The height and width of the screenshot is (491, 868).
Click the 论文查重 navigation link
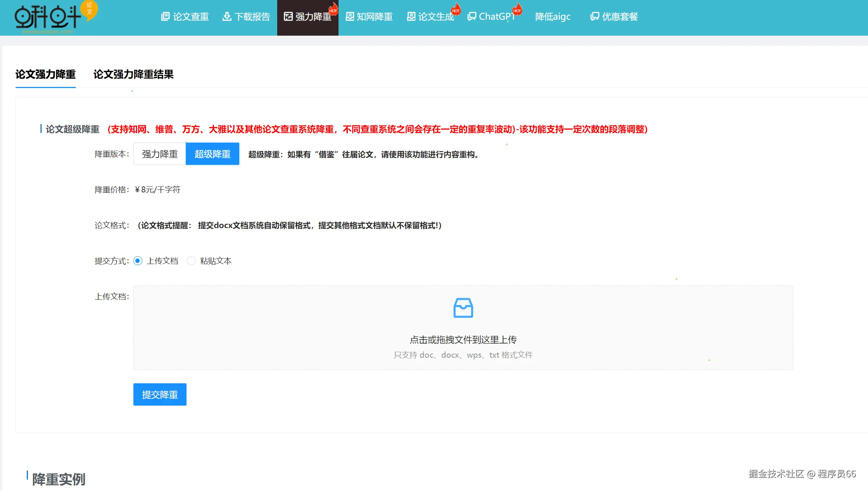[191, 17]
